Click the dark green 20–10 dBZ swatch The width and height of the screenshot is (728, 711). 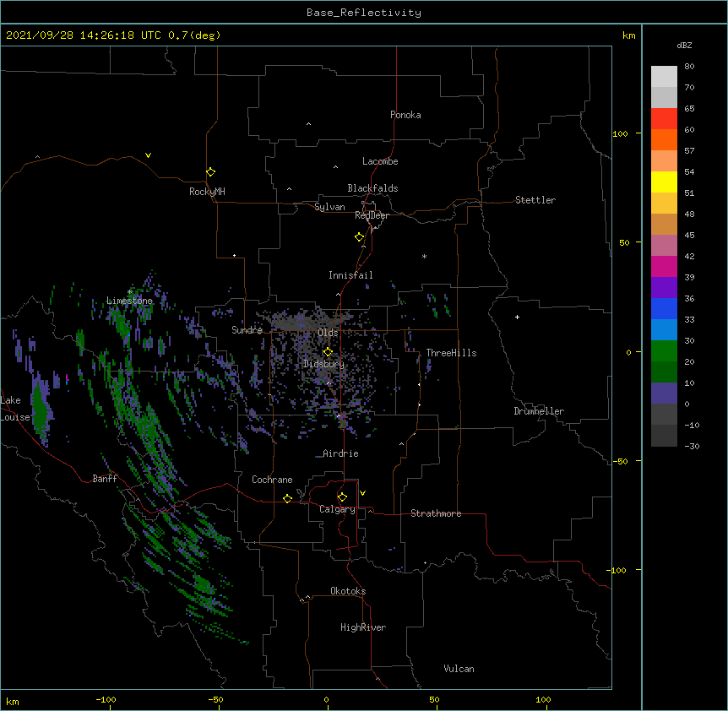pyautogui.click(x=664, y=372)
